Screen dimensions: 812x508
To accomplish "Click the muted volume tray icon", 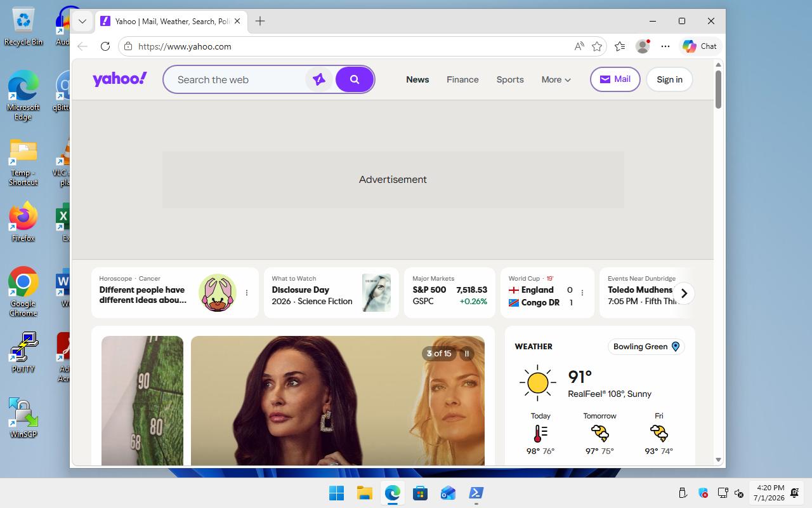I will (739, 493).
